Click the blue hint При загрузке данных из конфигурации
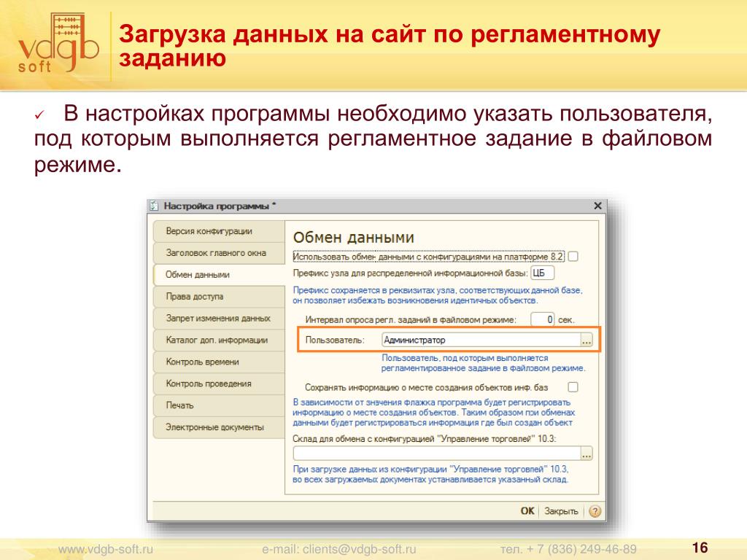 [x=430, y=474]
